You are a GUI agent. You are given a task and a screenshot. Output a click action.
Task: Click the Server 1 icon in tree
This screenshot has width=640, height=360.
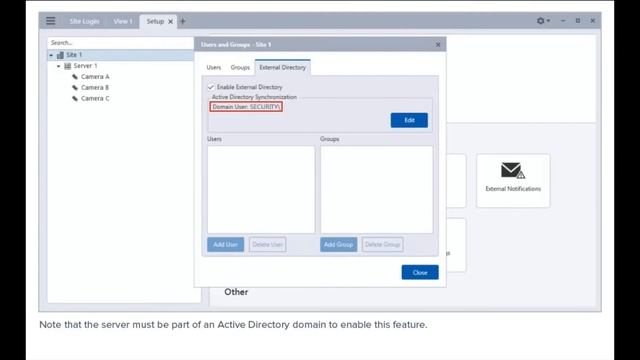(68, 66)
